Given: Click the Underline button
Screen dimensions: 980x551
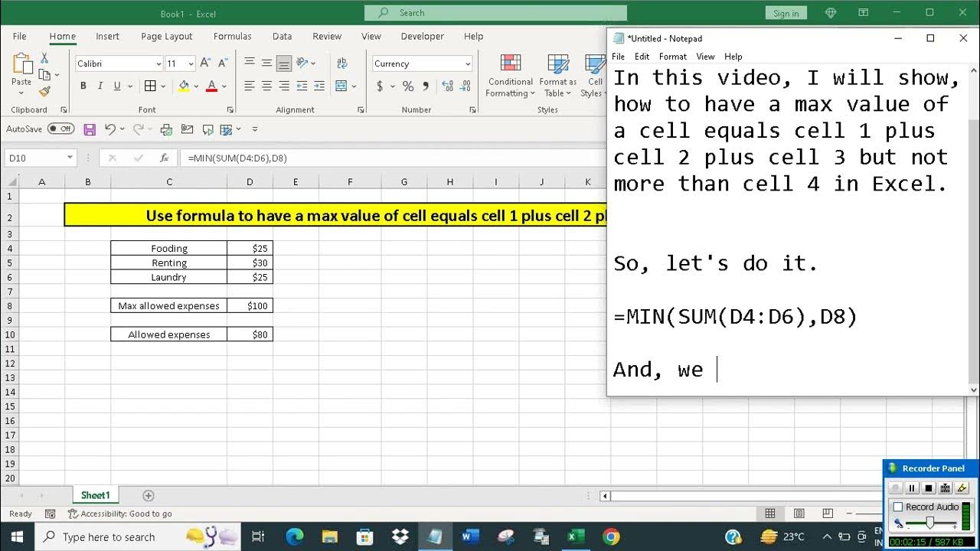Looking at the screenshot, I should coord(116,86).
